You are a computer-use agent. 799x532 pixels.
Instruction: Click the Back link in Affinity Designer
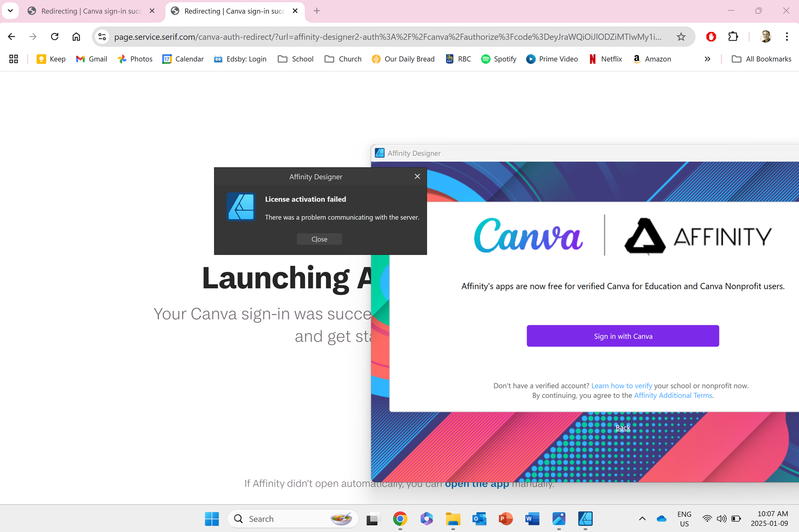point(623,428)
